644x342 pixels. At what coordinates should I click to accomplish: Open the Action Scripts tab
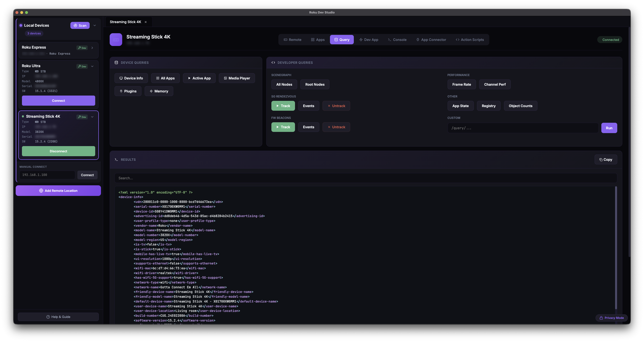point(470,39)
